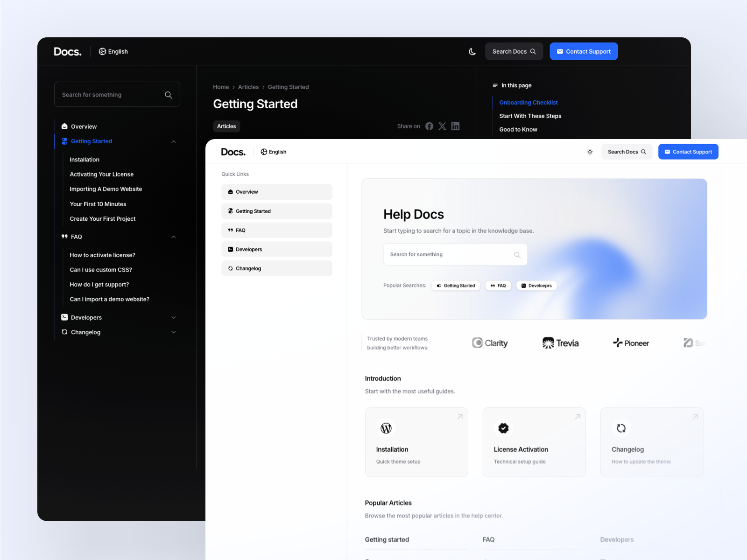The height and width of the screenshot is (560, 747).
Task: Expand the Changelog sidebar section
Action: click(174, 332)
